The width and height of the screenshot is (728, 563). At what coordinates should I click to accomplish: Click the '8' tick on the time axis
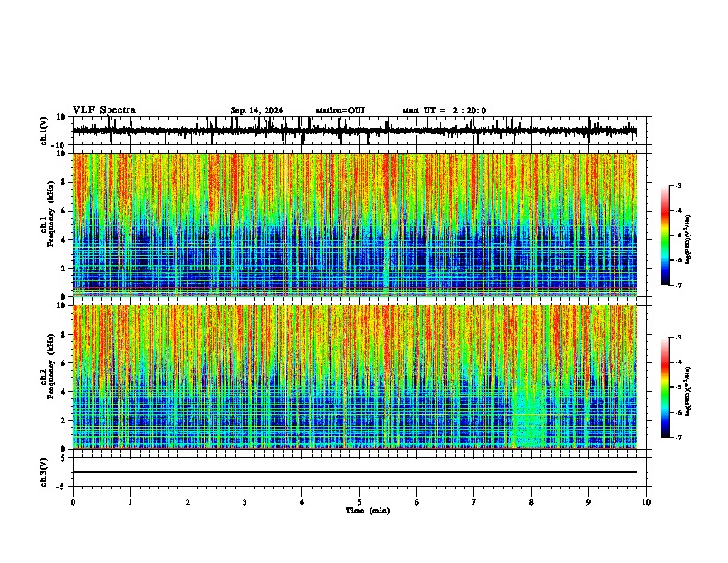(531, 502)
